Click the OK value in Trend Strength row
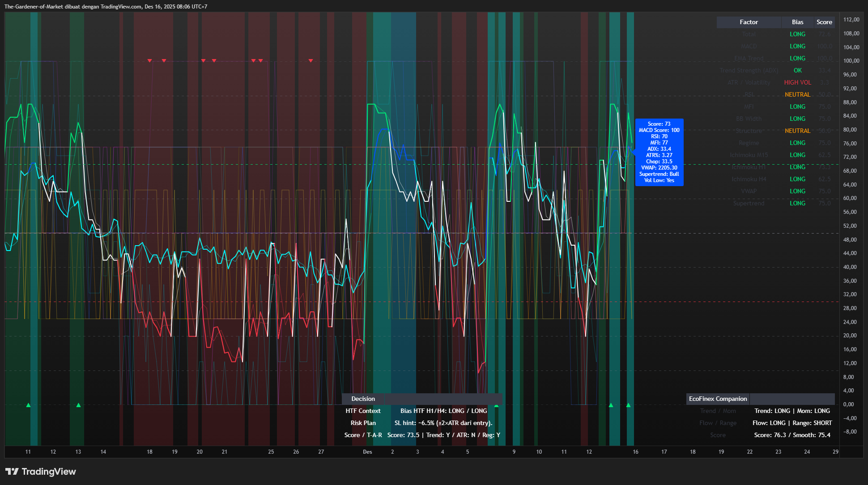 (797, 70)
